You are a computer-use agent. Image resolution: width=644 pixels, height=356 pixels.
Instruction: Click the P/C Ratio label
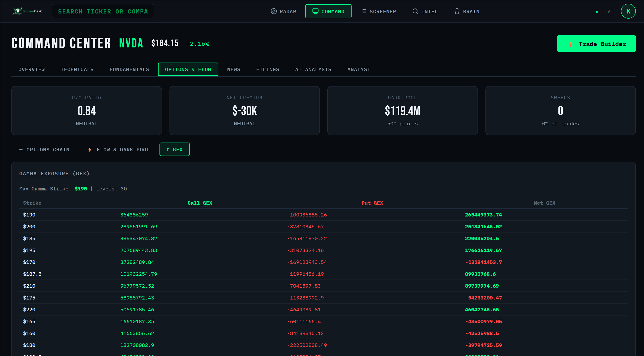87,98
